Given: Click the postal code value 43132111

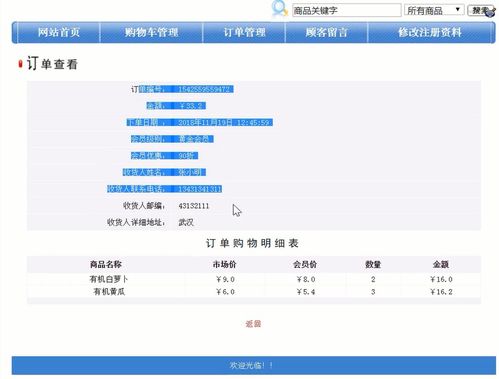Looking at the screenshot, I should (x=194, y=206).
